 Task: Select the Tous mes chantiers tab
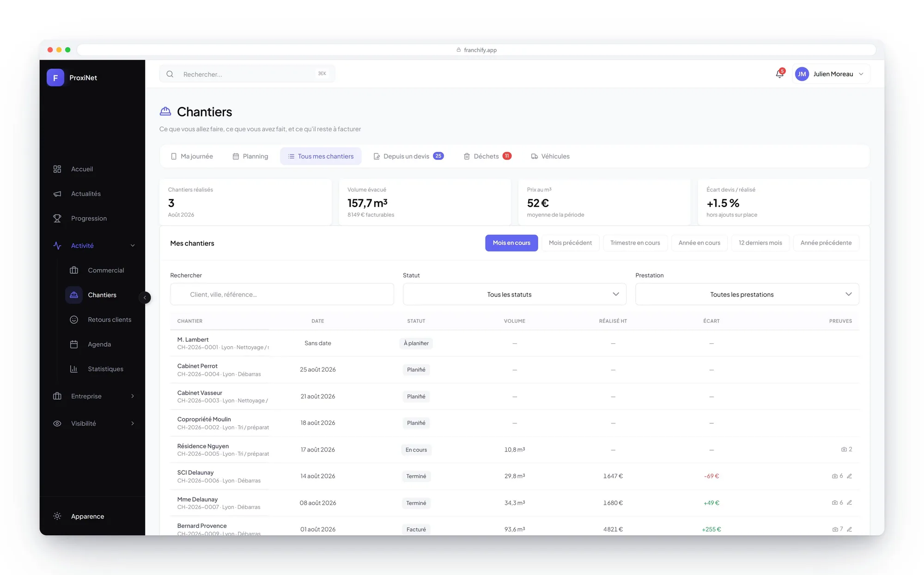tap(321, 156)
